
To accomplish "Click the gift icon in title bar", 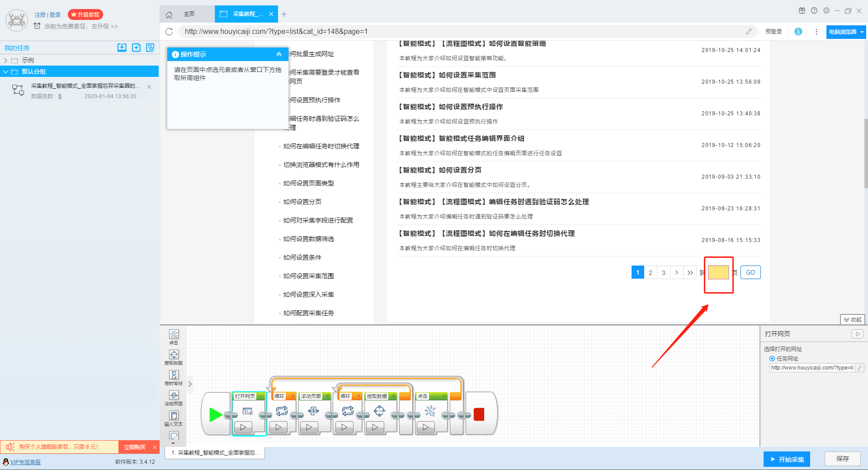I will (802, 10).
